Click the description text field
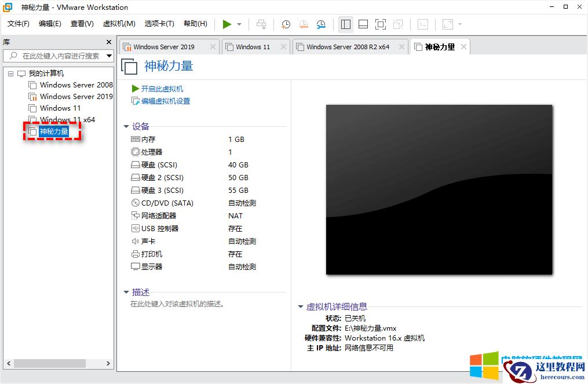 pyautogui.click(x=177, y=304)
